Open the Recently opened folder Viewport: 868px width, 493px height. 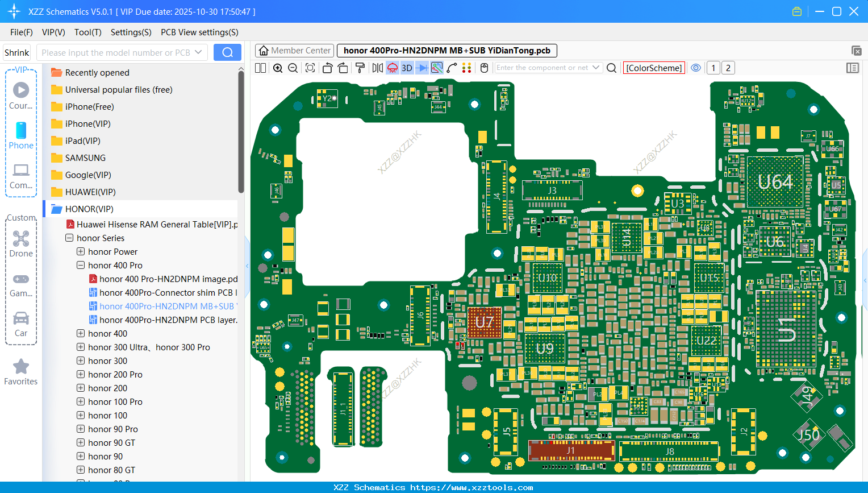[x=90, y=73]
